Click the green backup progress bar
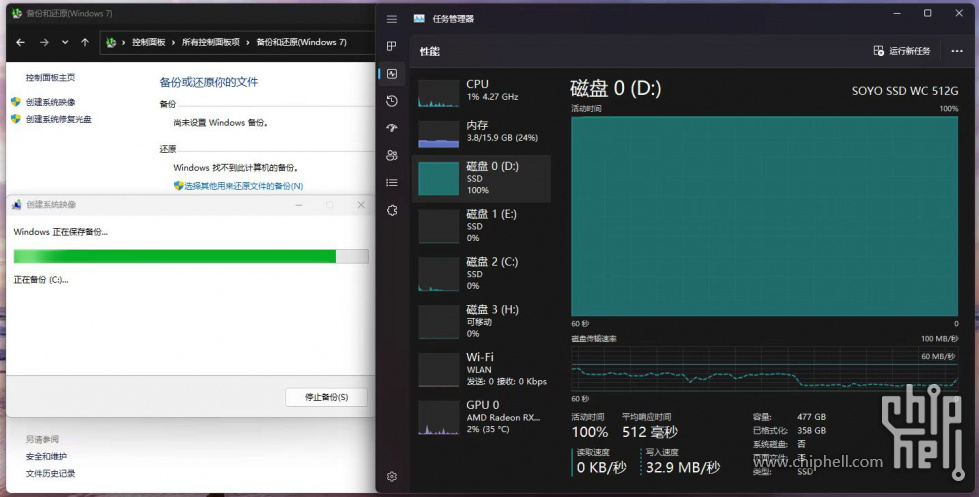The width and height of the screenshot is (979, 497). 191,256
